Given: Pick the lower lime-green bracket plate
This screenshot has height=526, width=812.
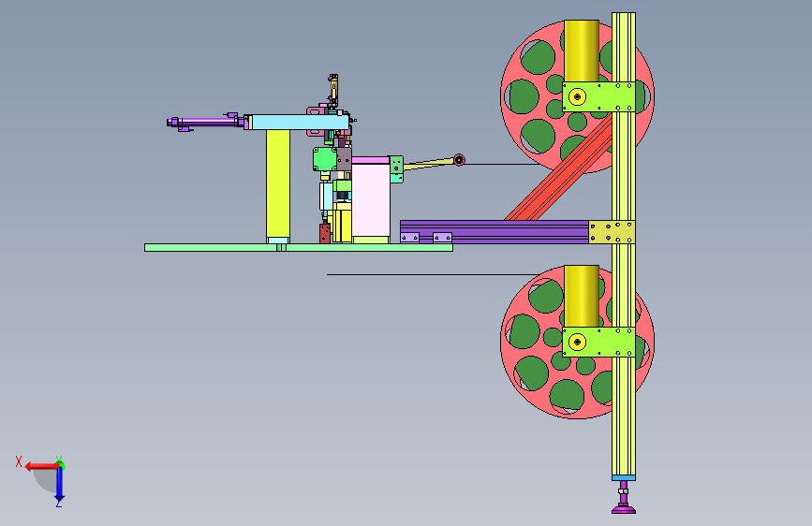Looking at the screenshot, I should pos(598,342).
